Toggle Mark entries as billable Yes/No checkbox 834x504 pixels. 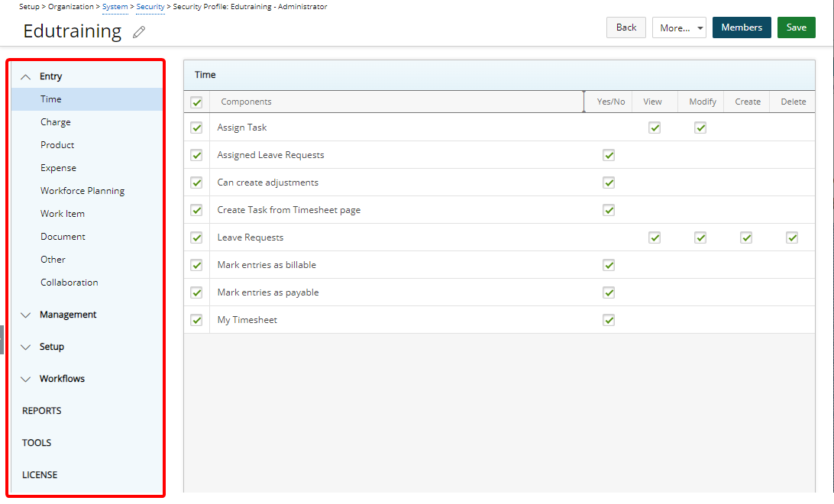click(609, 265)
